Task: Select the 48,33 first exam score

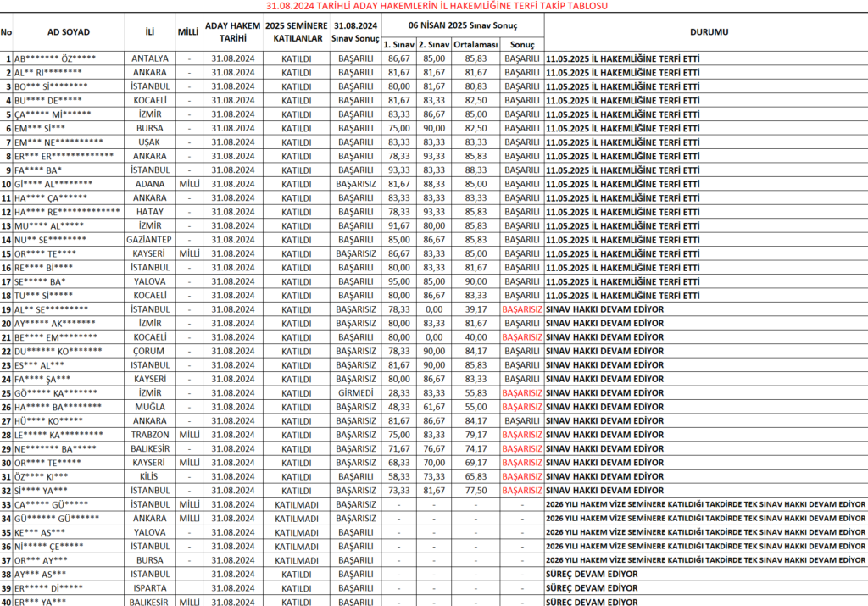Action: [x=399, y=407]
